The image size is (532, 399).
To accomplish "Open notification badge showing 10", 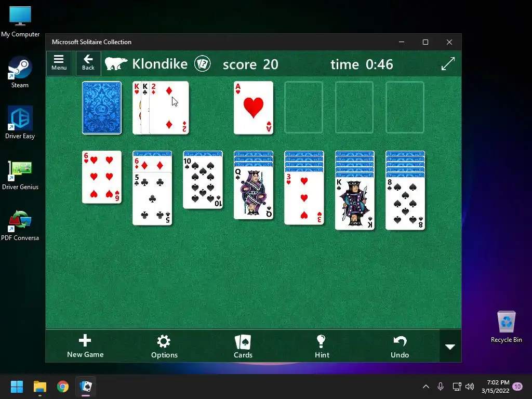I will pos(517,387).
